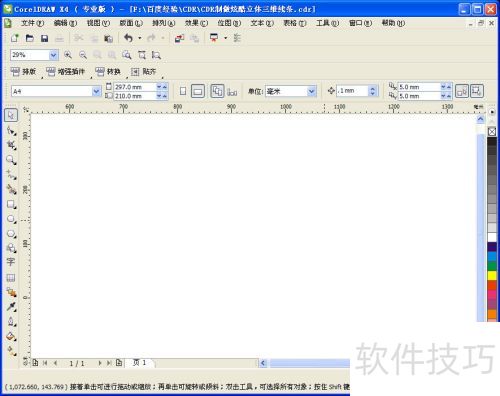Open the 效果 menu
The height and width of the screenshot is (396, 500).
point(196,23)
